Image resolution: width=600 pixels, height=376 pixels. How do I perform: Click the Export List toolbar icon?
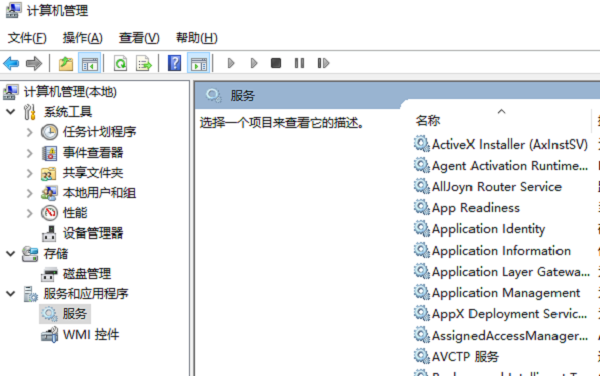point(144,63)
